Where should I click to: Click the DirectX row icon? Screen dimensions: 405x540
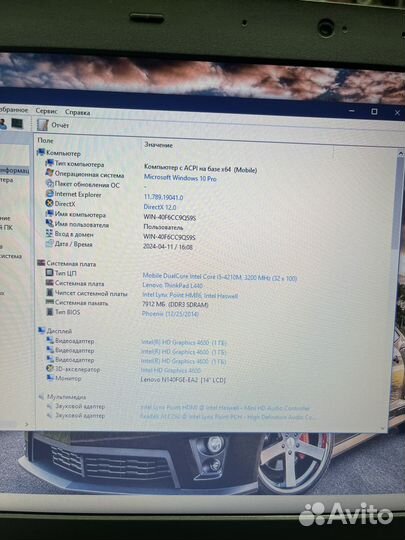tap(49, 203)
